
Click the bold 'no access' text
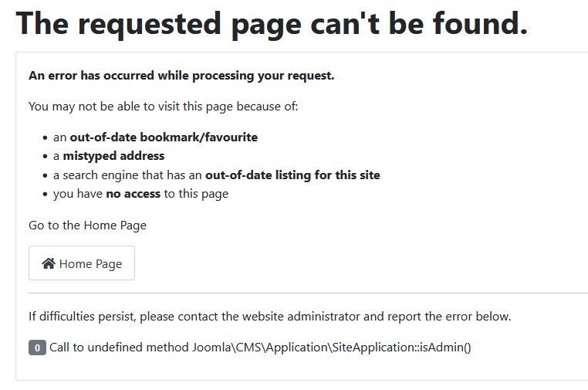(133, 194)
